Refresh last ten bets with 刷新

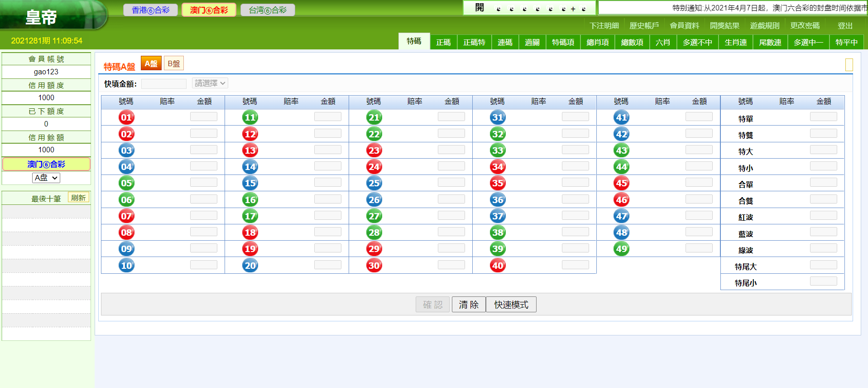(78, 198)
